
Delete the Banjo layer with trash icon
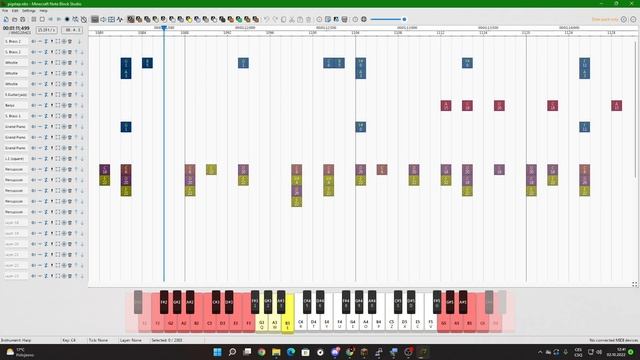point(70,105)
